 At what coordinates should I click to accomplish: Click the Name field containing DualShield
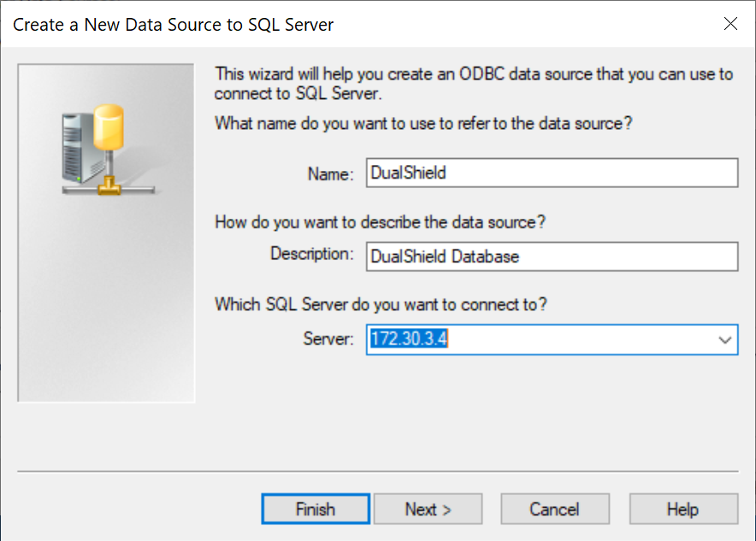[551, 173]
